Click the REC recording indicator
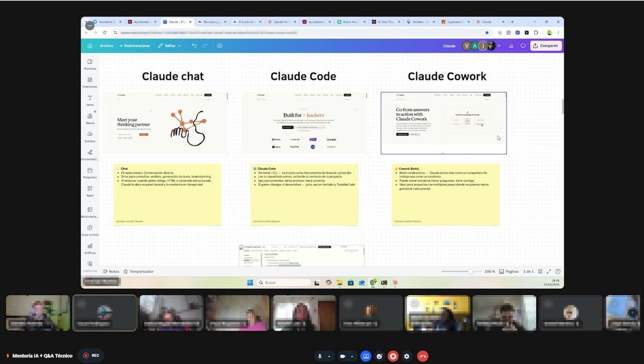The width and height of the screenshot is (644, 364). (91, 355)
